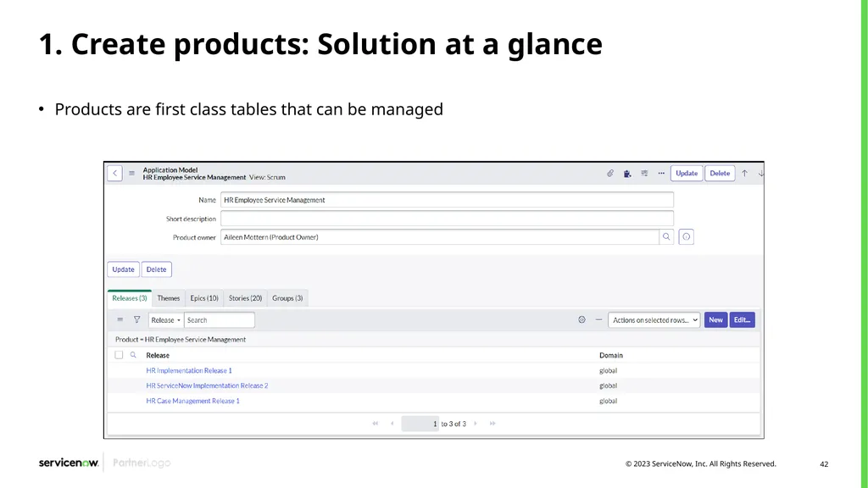Open the form context menu icon

pos(131,173)
